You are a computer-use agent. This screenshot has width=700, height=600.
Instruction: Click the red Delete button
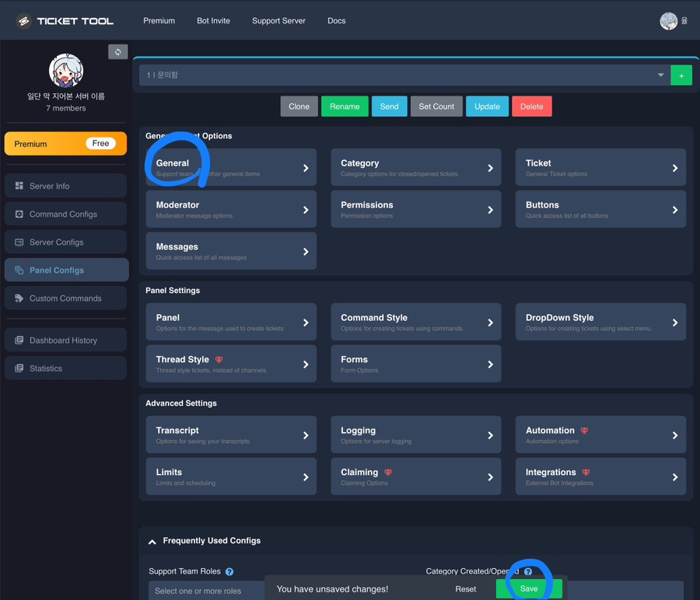coord(532,106)
